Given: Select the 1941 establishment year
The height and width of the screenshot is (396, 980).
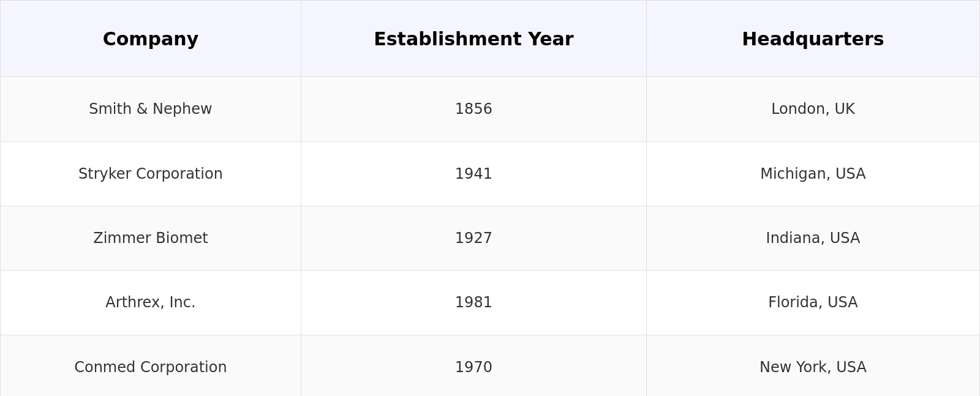Looking at the screenshot, I should [473, 174].
